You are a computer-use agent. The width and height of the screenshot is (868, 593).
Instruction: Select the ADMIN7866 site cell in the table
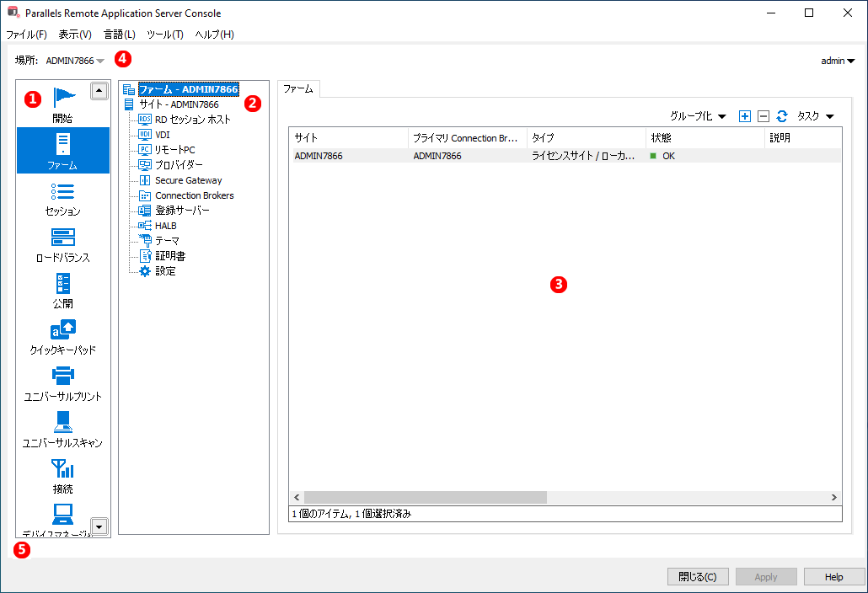pyautogui.click(x=319, y=156)
